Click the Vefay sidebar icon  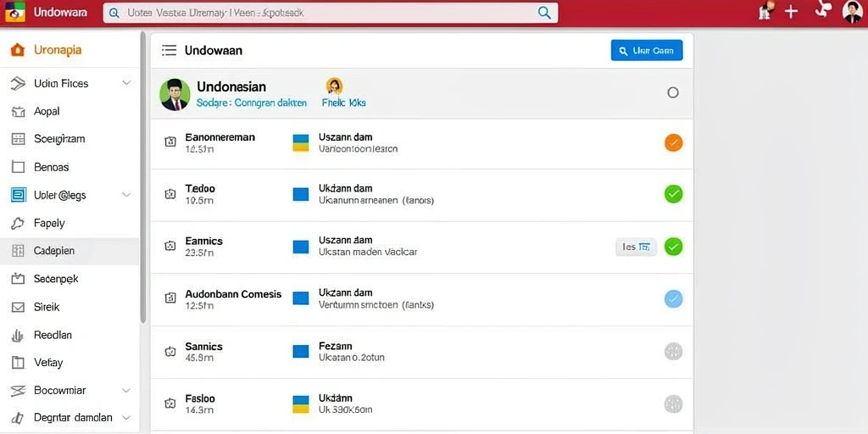click(19, 363)
